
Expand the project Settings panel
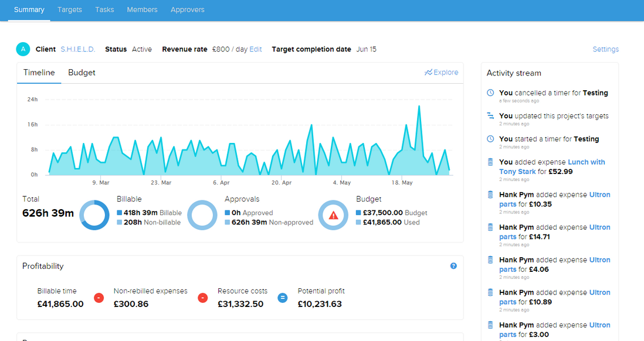tap(605, 49)
